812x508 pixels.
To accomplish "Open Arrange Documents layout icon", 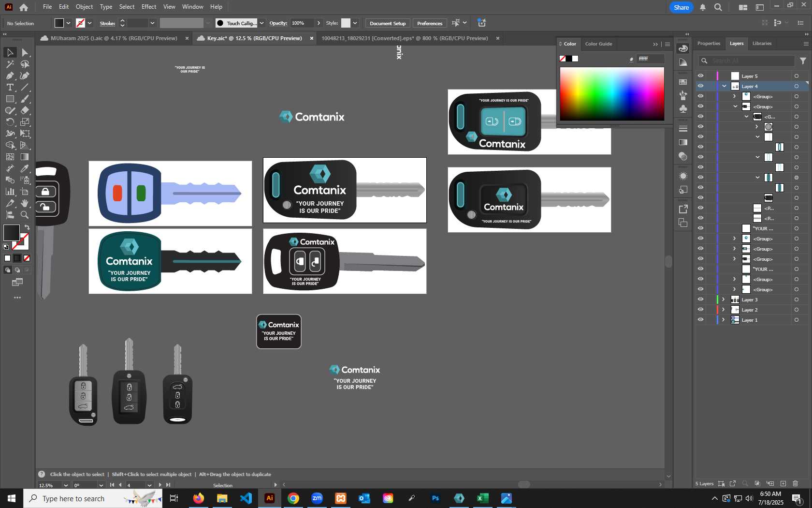I will tap(743, 7).
